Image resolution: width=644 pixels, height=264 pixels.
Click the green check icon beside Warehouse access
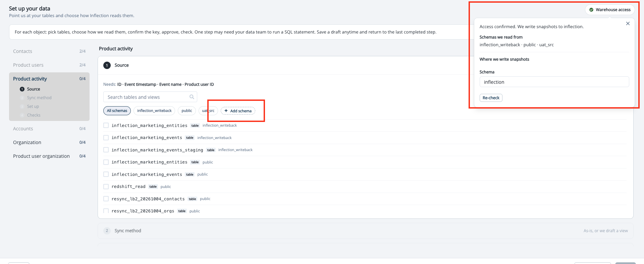591,10
